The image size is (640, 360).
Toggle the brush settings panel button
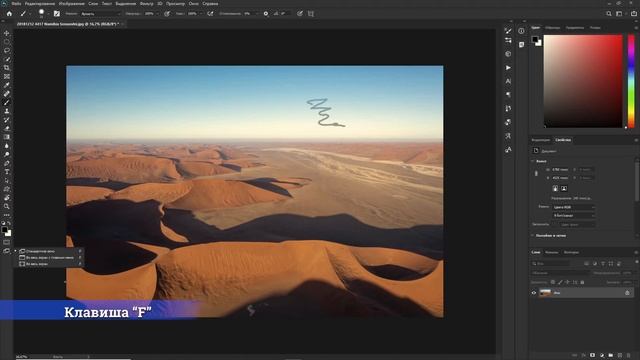(x=57, y=13)
